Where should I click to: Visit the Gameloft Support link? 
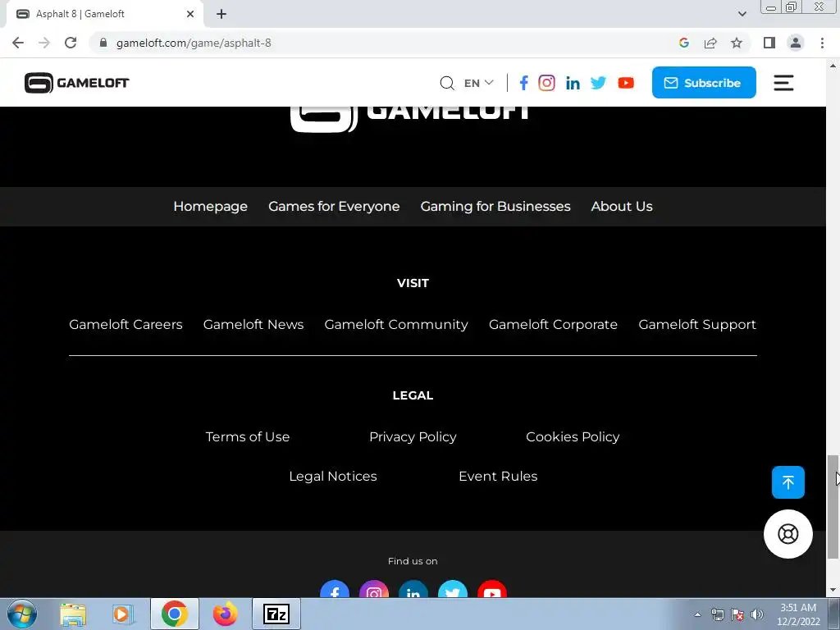pos(697,325)
